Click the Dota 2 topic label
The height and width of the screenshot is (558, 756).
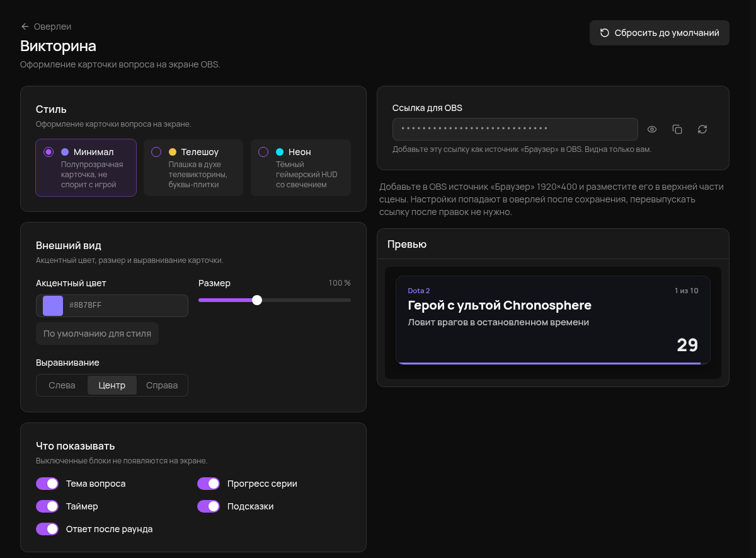pos(419,291)
